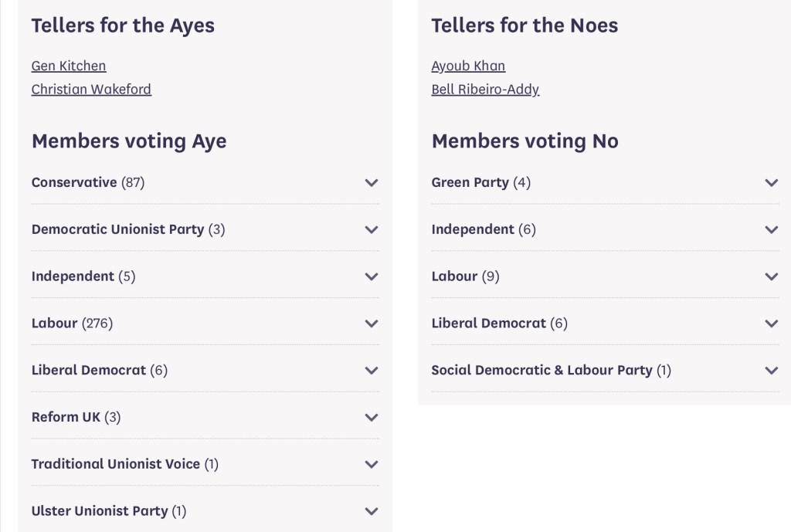Viewport: 791px width, 532px height.
Task: Click the Conservative (87) row label
Action: pyautogui.click(x=88, y=182)
